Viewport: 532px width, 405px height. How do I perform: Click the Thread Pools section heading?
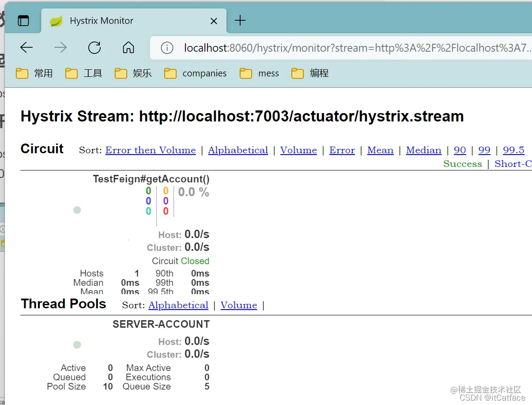point(64,304)
